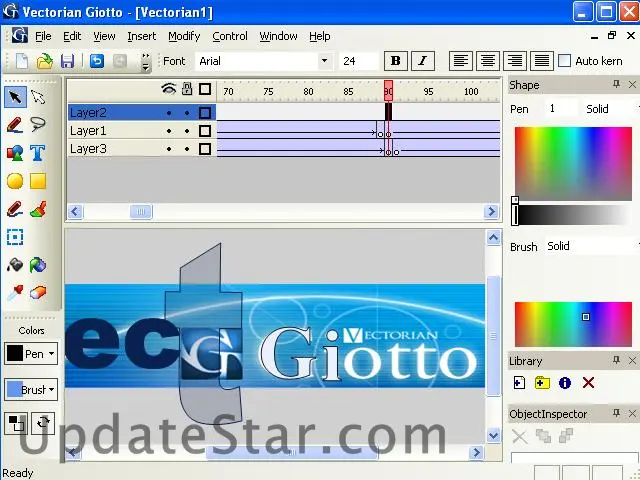Image resolution: width=640 pixels, height=480 pixels.
Task: Toggle lock dot for Layer3
Action: (187, 149)
